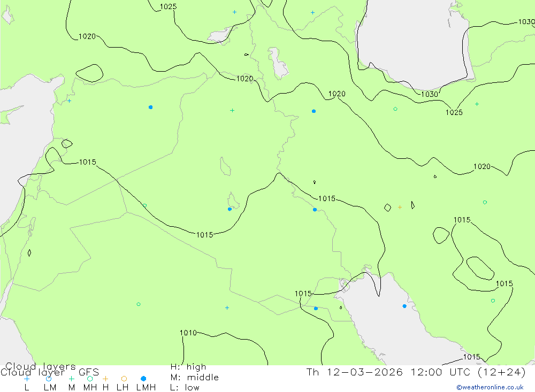Click the filled blue LMH legend dot
The width and height of the screenshot is (535, 392).
point(143,379)
